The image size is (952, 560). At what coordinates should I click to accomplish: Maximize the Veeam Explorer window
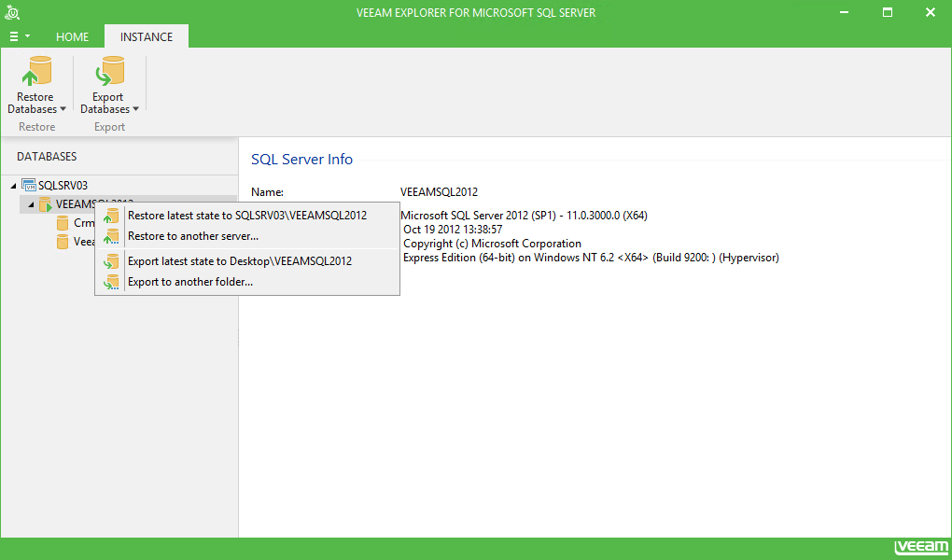888,12
